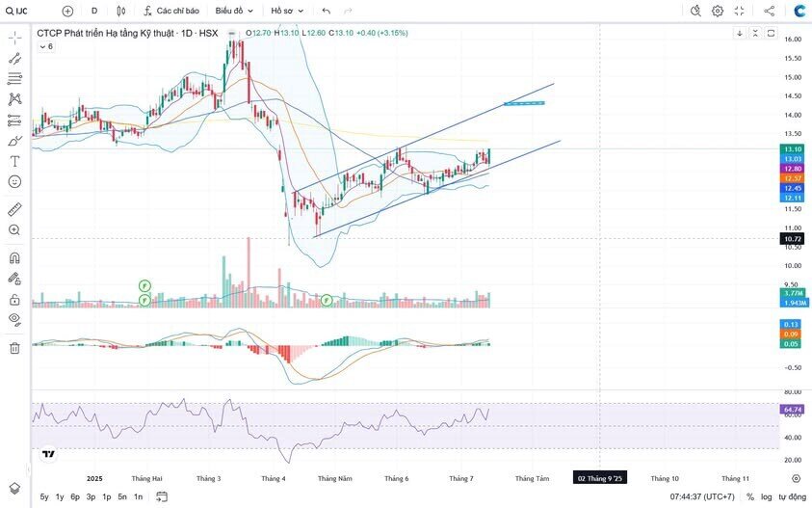Image resolution: width=812 pixels, height=508 pixels.
Task: Open candlestick chart type selector
Action: pos(120,11)
